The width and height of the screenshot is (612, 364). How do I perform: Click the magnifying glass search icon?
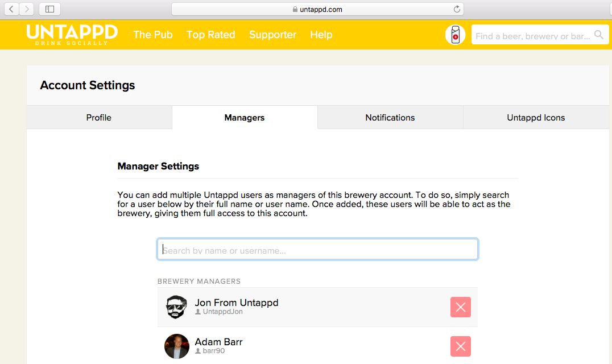(599, 35)
